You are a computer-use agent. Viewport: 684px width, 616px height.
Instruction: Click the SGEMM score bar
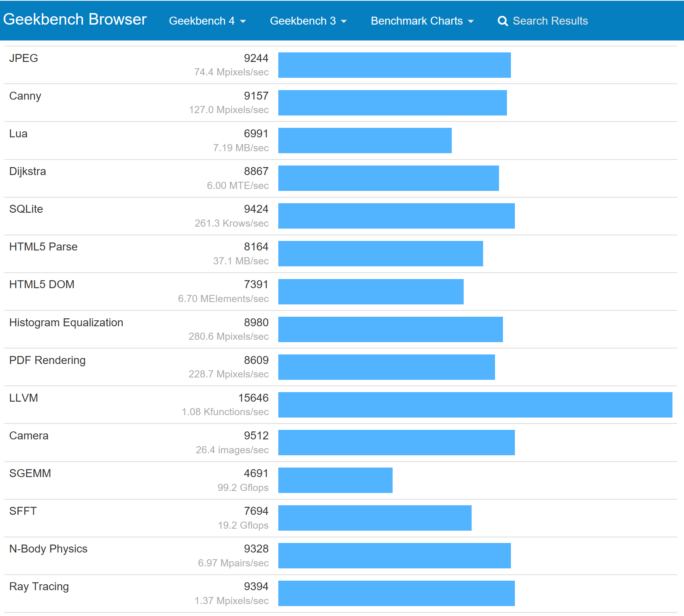pos(335,480)
